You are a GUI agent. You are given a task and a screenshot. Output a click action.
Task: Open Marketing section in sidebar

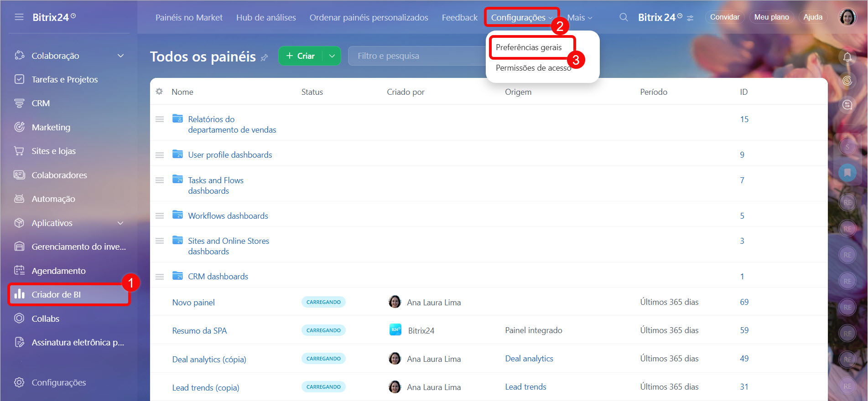coord(51,127)
